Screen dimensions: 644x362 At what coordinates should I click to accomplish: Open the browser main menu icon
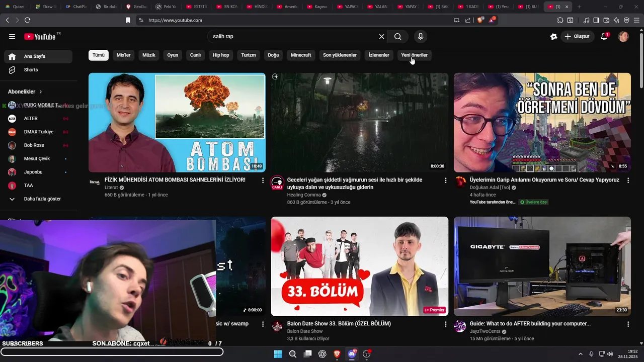pyautogui.click(x=636, y=20)
